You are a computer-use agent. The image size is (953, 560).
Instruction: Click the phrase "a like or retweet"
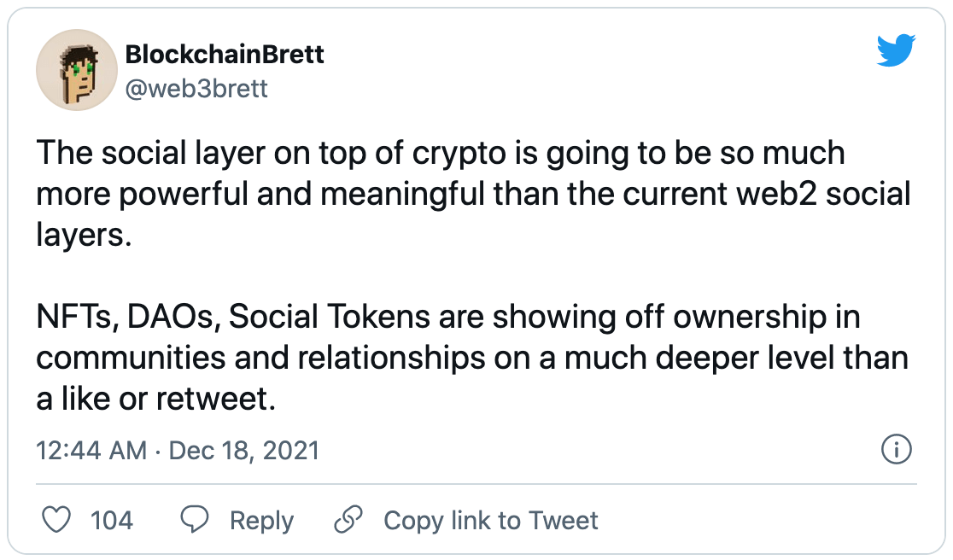click(155, 400)
